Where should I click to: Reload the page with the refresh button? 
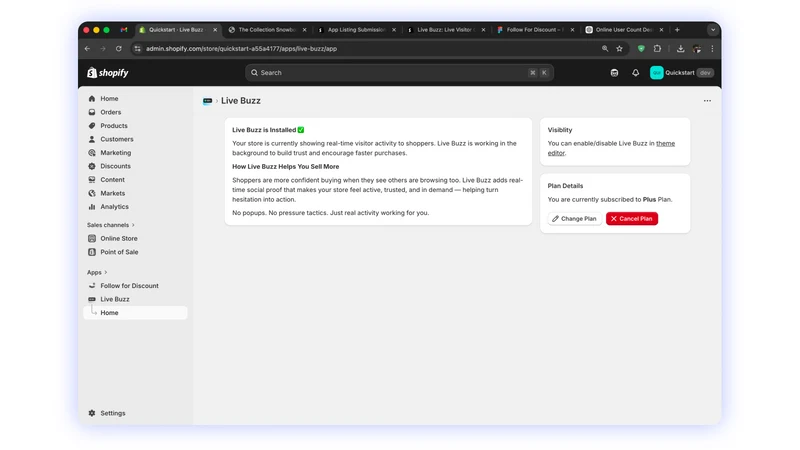(x=118, y=48)
